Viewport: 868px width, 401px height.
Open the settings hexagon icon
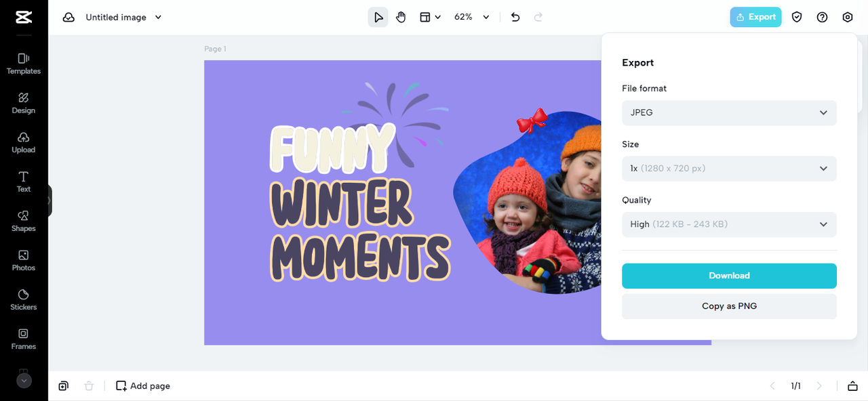click(x=848, y=18)
